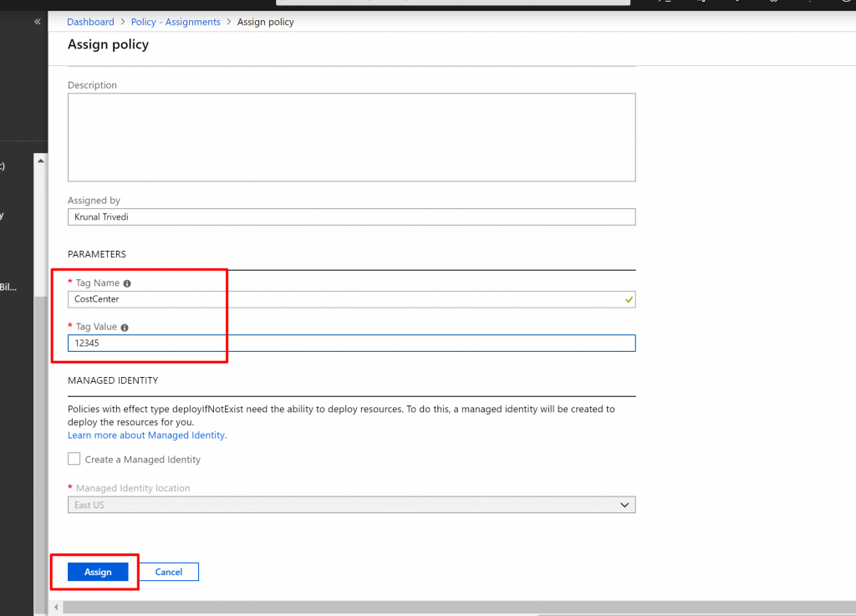Open the Learn more about Managed Identity link
Screen dimensions: 856x616
(x=147, y=435)
